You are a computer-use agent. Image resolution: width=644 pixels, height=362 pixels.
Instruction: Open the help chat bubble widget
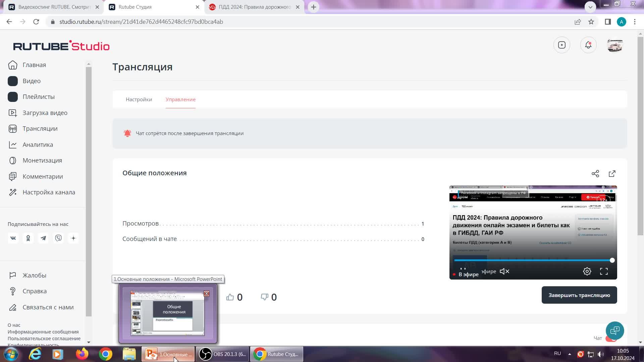tap(615, 331)
